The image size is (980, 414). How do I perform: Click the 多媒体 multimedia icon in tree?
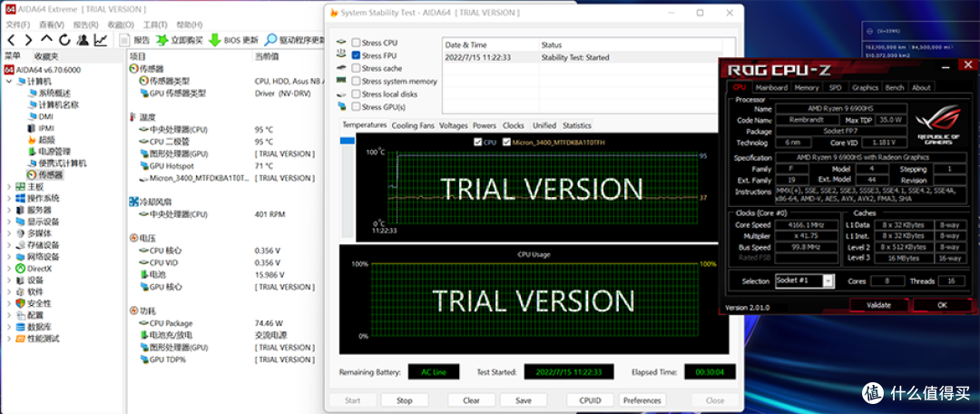click(21, 233)
